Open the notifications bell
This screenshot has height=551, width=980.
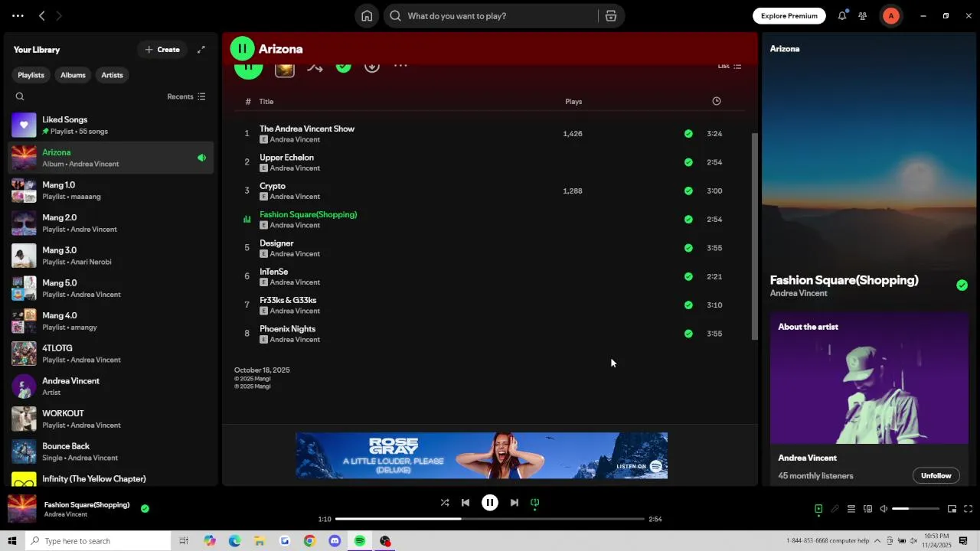842,15
